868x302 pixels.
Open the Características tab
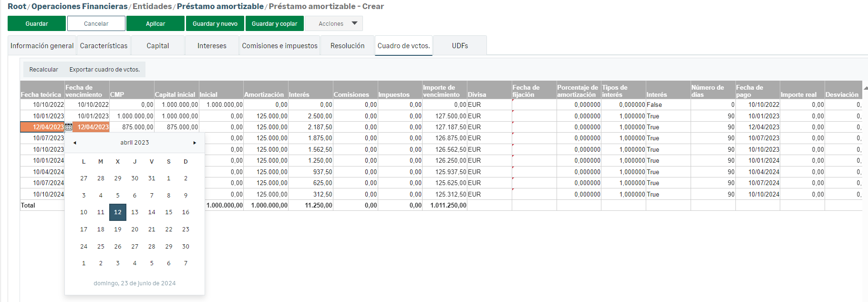pyautogui.click(x=103, y=46)
